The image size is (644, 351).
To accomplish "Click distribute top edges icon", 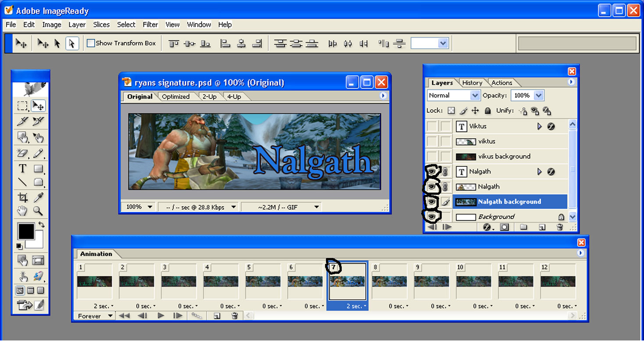I will pyautogui.click(x=280, y=43).
